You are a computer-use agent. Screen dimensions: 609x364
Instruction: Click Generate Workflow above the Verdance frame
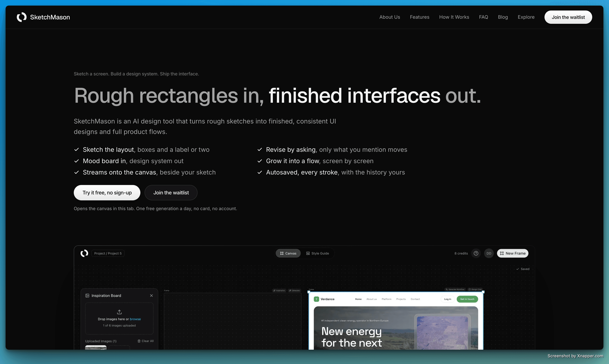pos(455,289)
